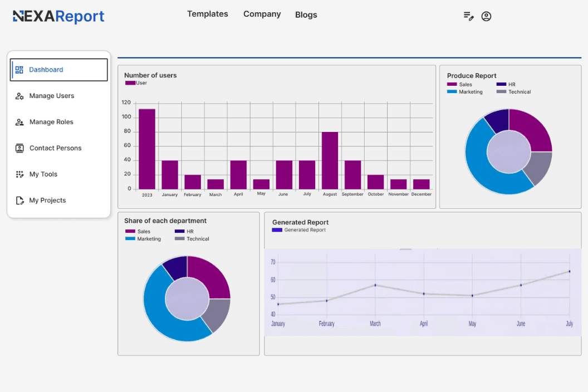The height and width of the screenshot is (392, 588).
Task: Open the Templates menu
Action: [208, 14]
